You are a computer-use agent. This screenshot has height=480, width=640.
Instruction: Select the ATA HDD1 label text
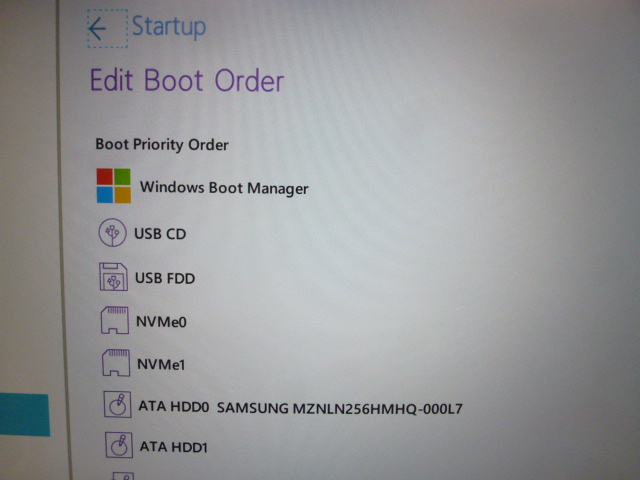[173, 447]
